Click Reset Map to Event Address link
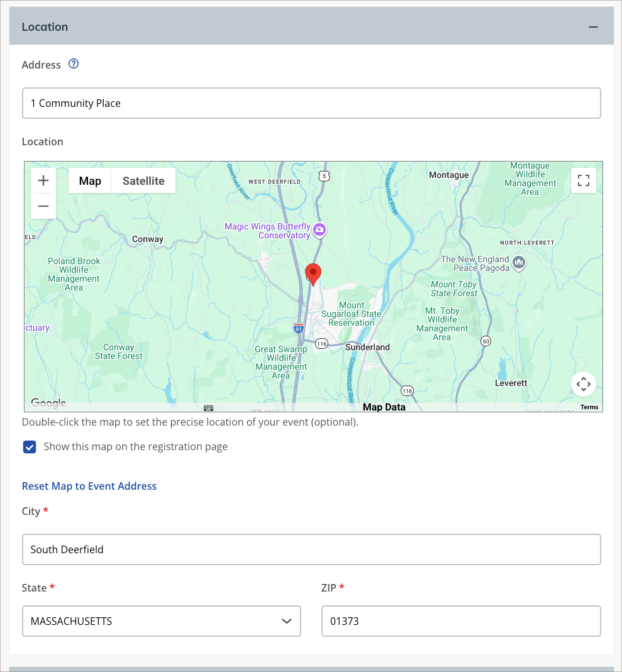 89,486
